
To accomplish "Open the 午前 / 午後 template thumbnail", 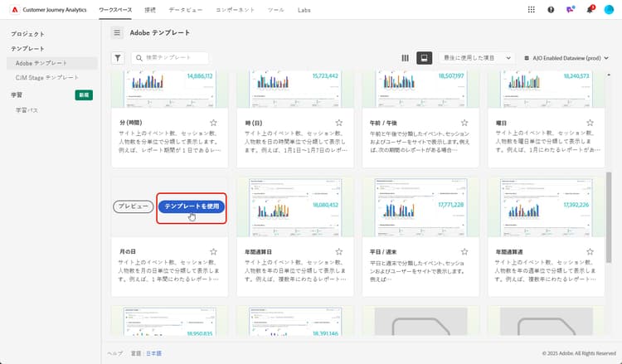I will pos(420,90).
